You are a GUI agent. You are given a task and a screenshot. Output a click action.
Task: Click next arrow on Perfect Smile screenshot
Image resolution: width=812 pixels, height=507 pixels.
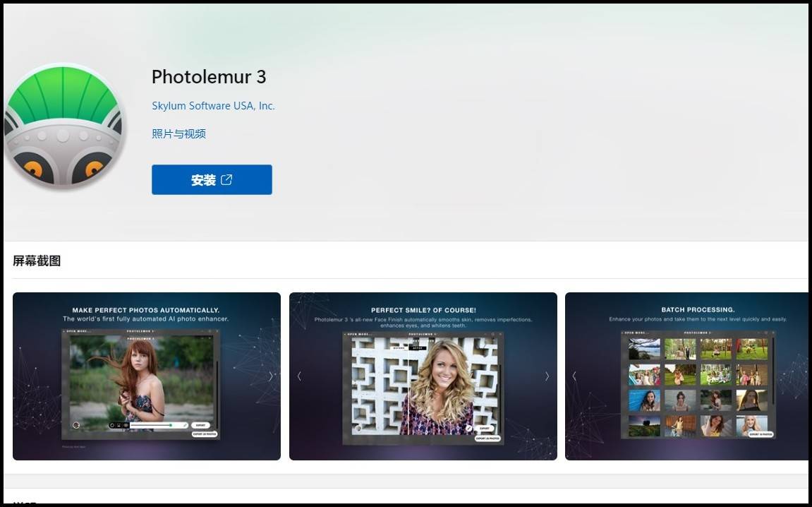547,376
